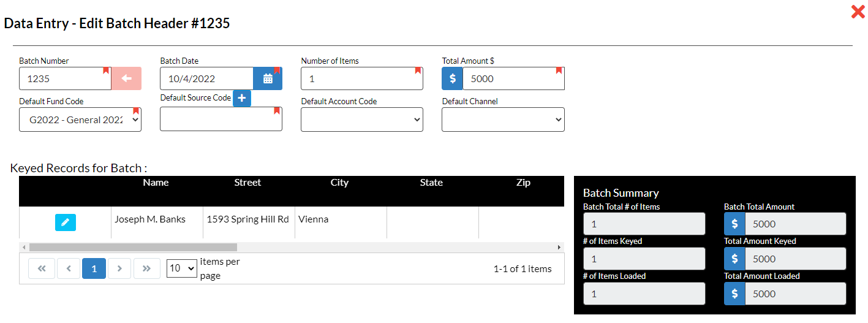Click the Zip column header

[x=523, y=183]
